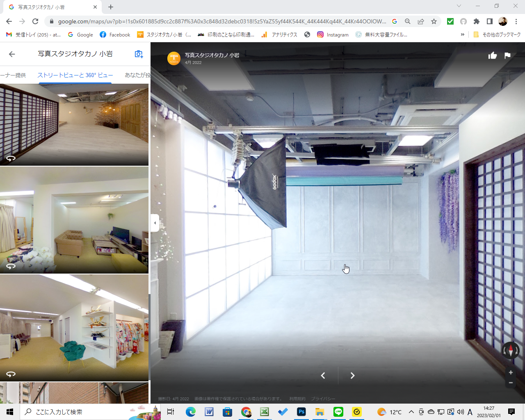Show the next photo with right arrow

click(352, 376)
